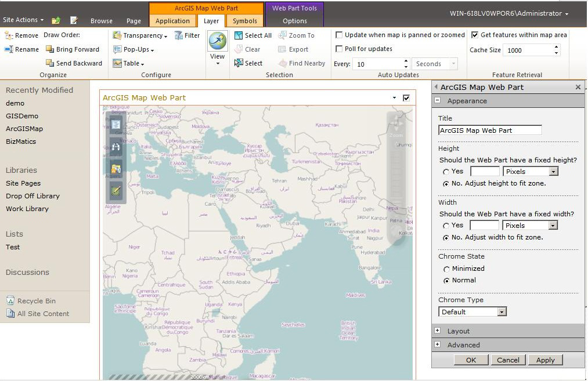Switch to the Symbols tab
The height and width of the screenshot is (381, 588).
click(x=245, y=21)
